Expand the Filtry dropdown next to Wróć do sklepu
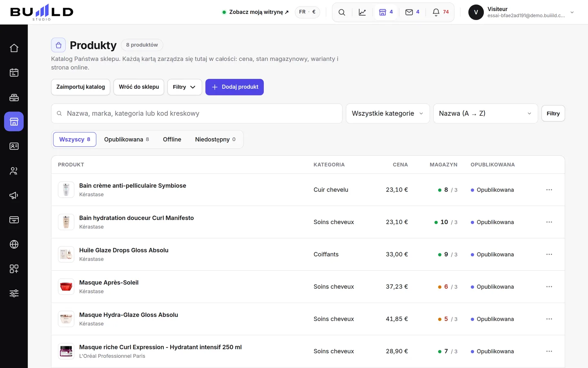The height and width of the screenshot is (368, 588). (x=185, y=87)
